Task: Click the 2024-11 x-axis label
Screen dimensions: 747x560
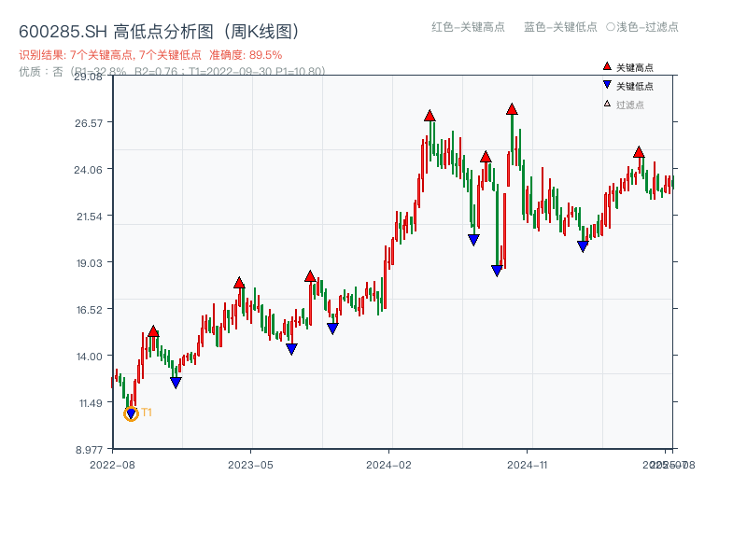Action: tap(527, 465)
